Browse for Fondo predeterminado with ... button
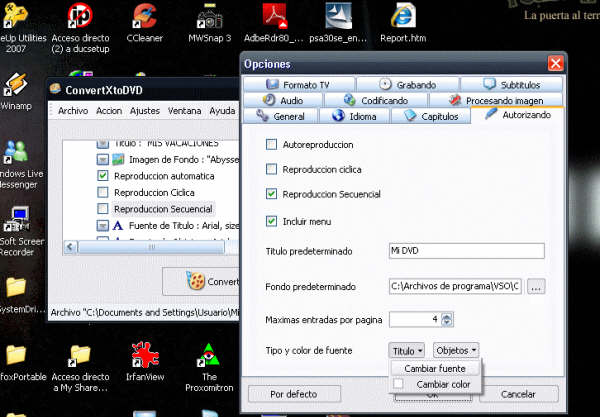Screen dimensions: 600x417 coord(536,287)
